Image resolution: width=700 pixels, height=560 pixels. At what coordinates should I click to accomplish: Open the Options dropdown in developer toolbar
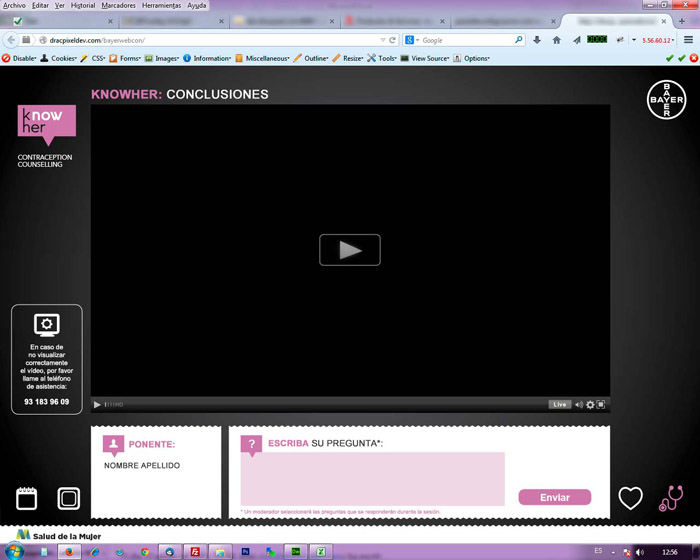point(471,58)
